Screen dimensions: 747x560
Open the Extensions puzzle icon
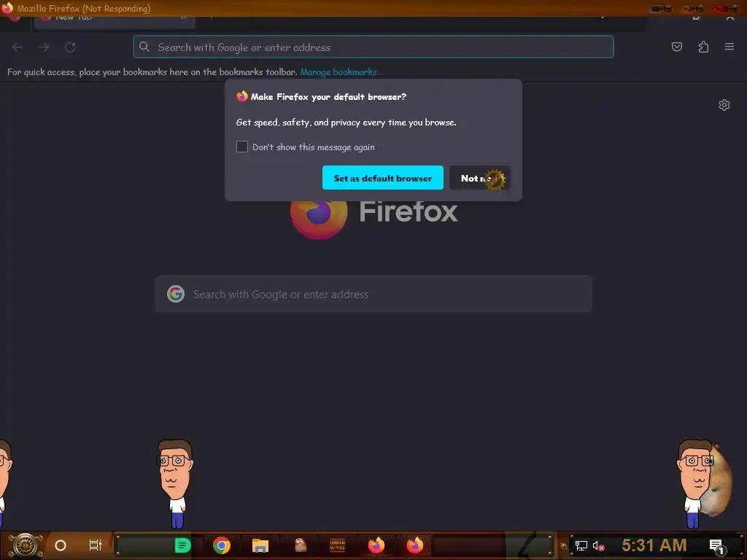(703, 47)
